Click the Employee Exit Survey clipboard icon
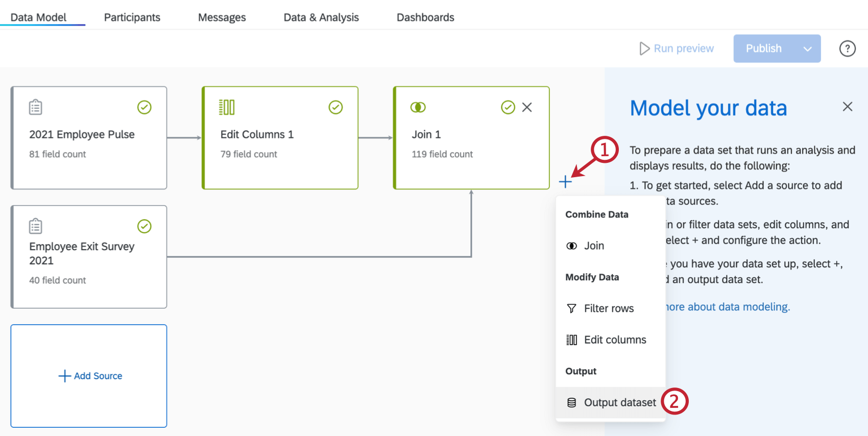This screenshot has width=868, height=436. tap(36, 226)
